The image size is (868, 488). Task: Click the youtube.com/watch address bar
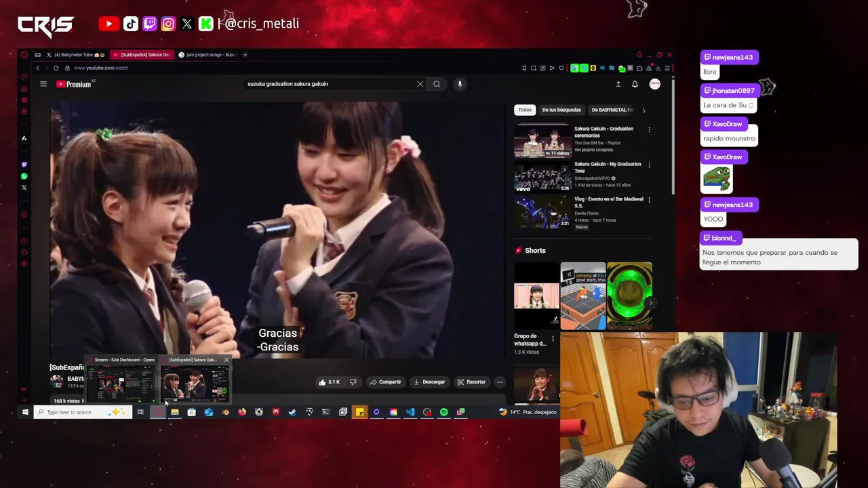(101, 68)
